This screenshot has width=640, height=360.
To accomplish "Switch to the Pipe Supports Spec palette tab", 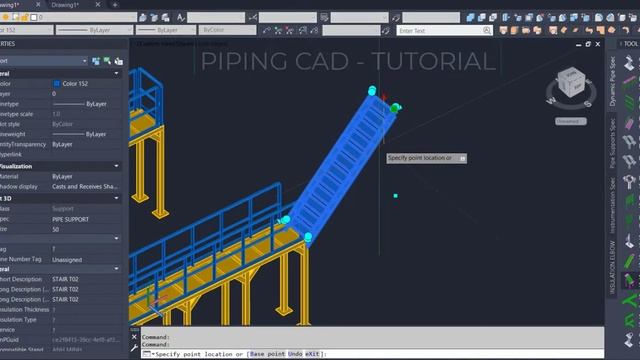I will pos(612,143).
